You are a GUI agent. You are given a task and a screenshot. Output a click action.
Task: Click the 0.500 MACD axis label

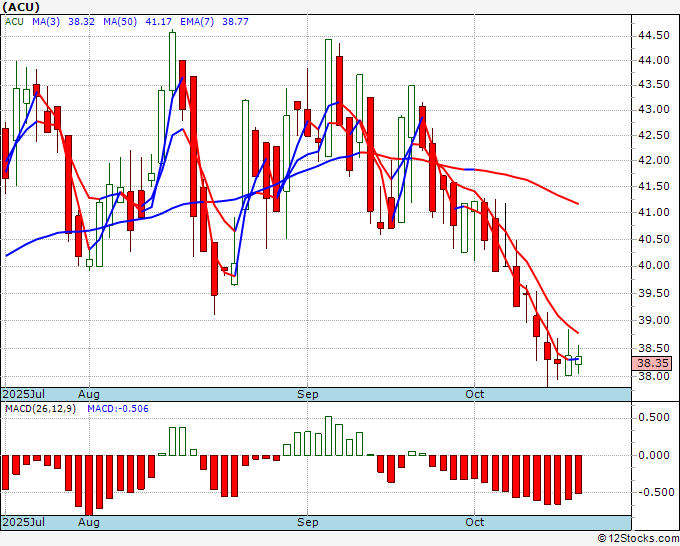pos(654,417)
